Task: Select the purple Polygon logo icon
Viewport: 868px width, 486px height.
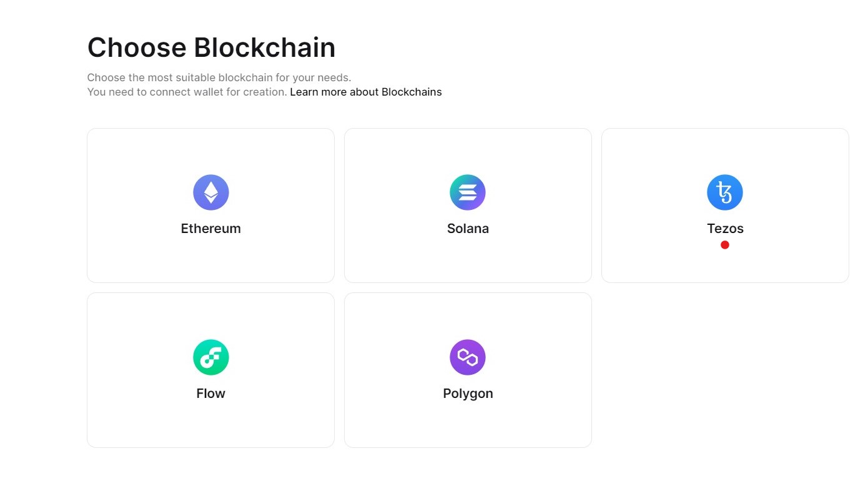Action: (x=468, y=357)
